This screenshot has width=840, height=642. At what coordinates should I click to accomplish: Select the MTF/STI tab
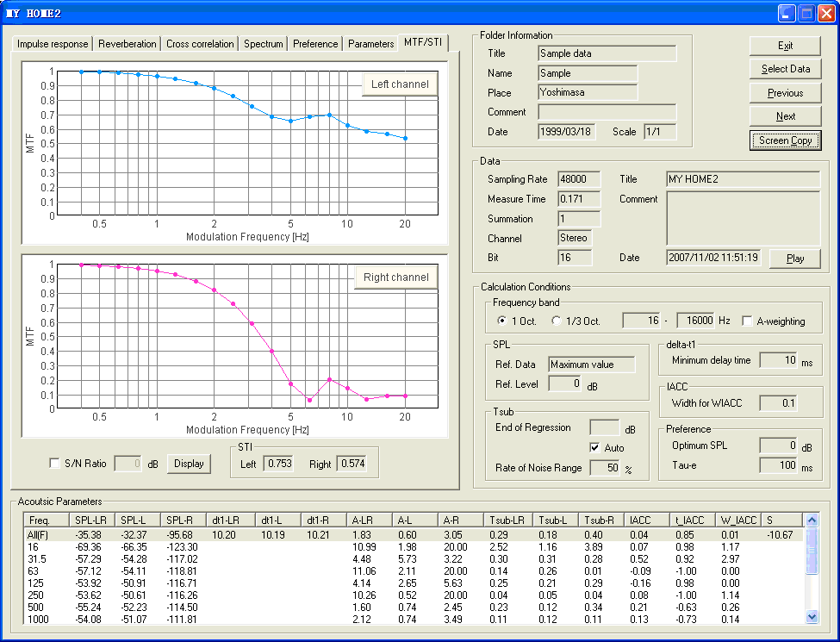(x=423, y=42)
